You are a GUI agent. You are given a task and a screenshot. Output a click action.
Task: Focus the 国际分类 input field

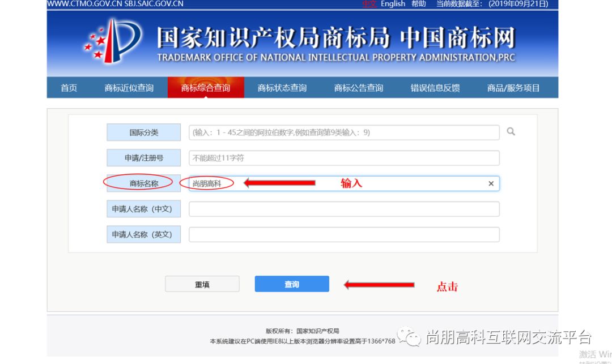click(344, 132)
